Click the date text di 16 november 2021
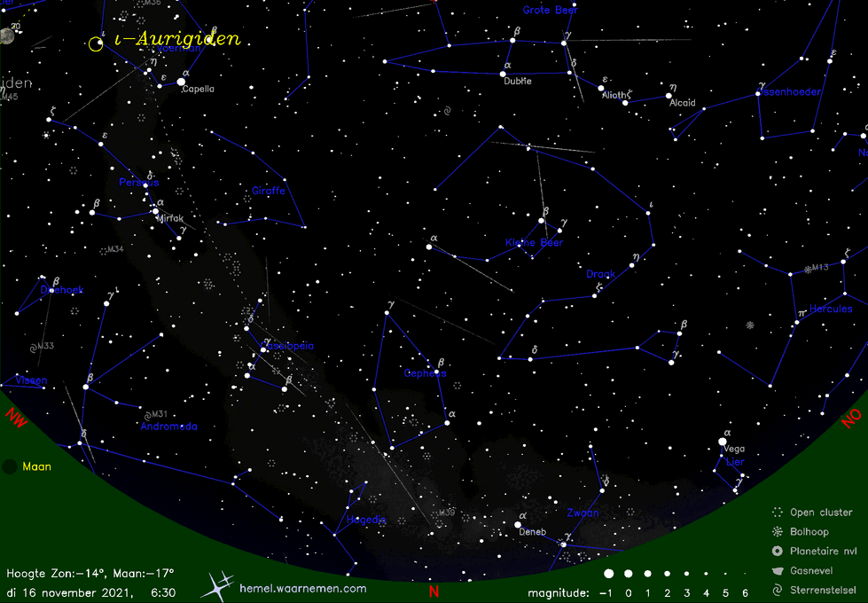 pyautogui.click(x=69, y=591)
